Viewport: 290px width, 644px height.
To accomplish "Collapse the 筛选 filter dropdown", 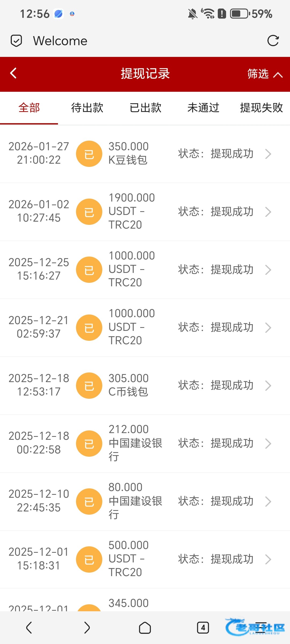I will 265,74.
